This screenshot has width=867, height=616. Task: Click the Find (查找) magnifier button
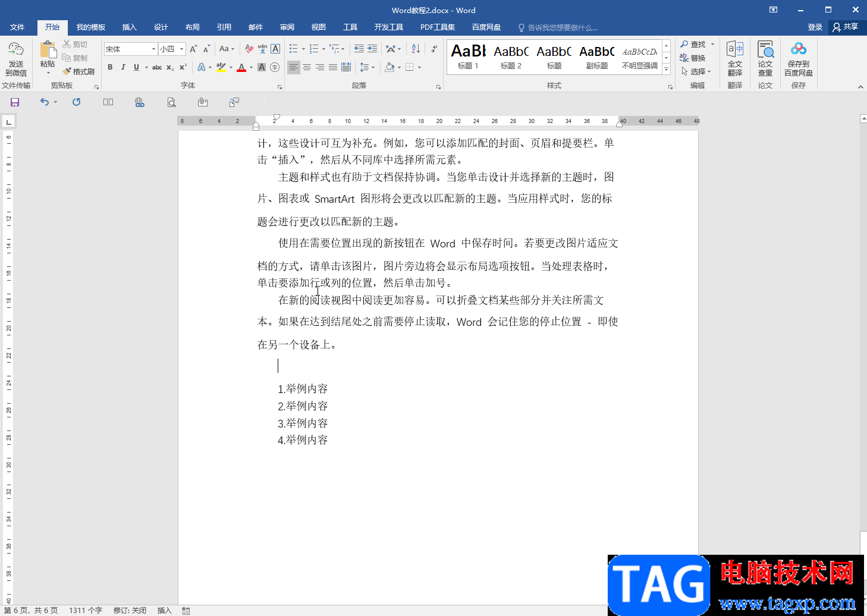click(x=693, y=45)
